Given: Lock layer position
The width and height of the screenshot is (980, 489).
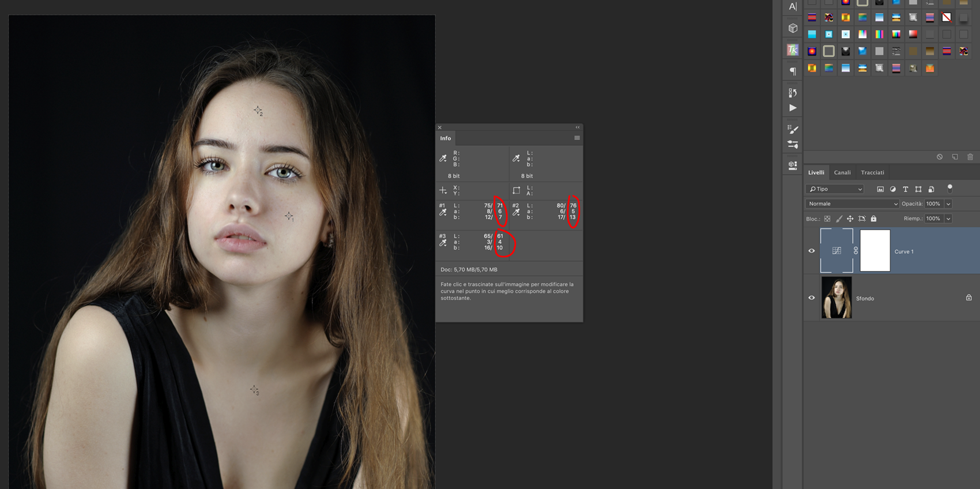Looking at the screenshot, I should coord(850,219).
